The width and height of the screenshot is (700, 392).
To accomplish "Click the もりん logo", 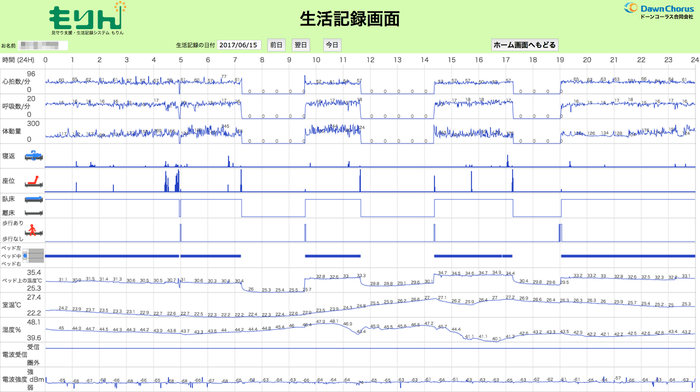I will (88, 18).
